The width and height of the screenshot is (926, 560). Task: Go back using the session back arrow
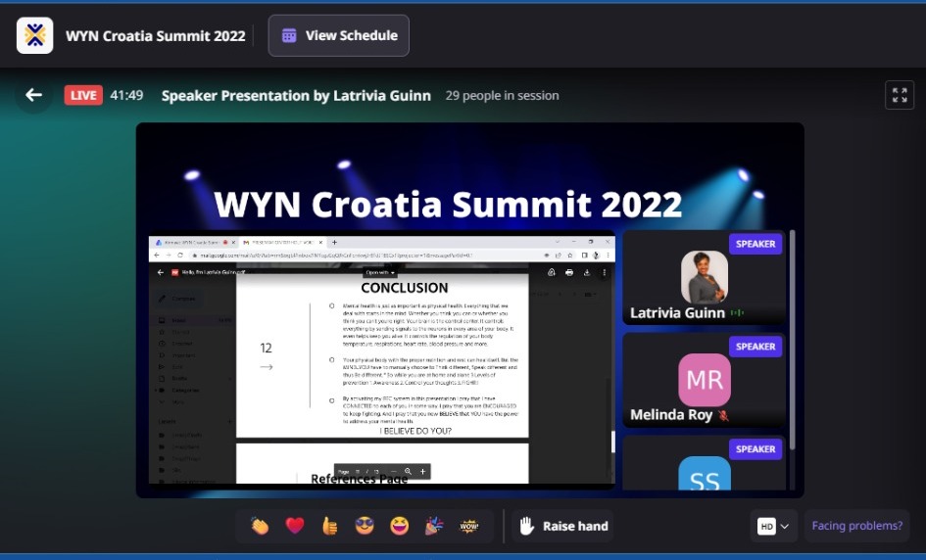(33, 95)
